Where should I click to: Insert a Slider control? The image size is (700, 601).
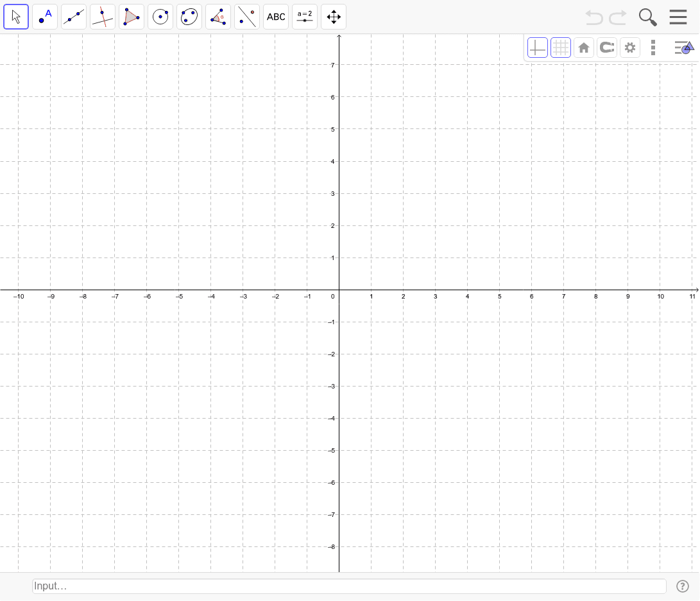point(305,17)
